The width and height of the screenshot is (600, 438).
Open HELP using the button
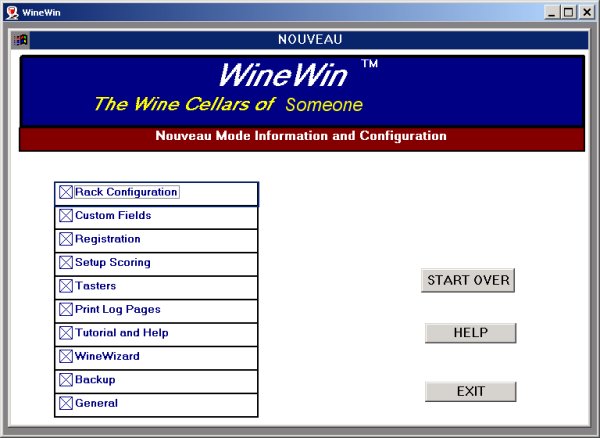click(x=470, y=333)
